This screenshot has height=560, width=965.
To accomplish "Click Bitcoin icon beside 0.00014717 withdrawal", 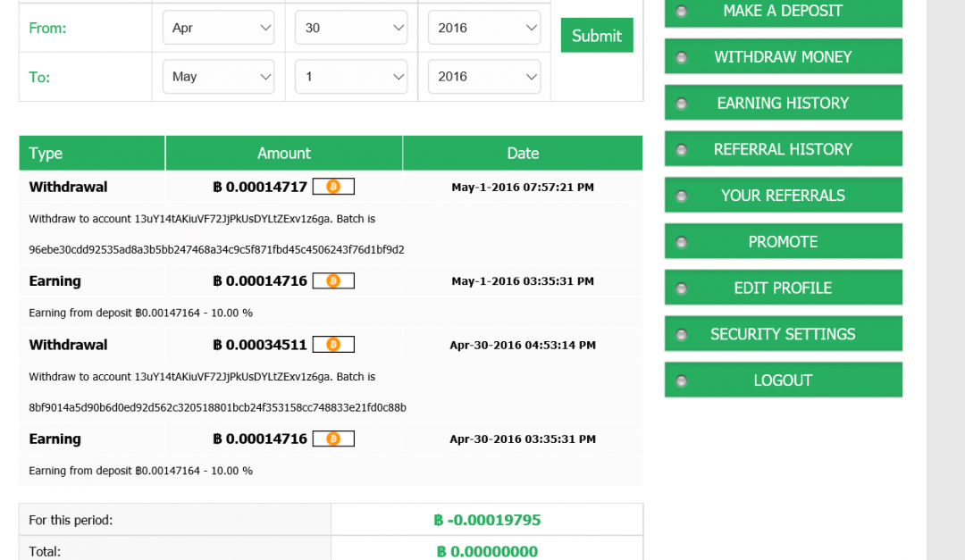I will coord(333,187).
